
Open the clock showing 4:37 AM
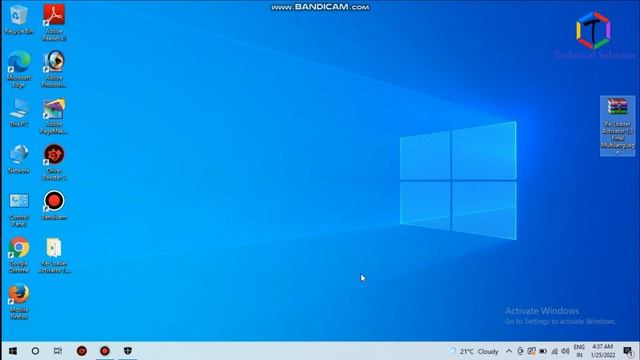click(602, 351)
